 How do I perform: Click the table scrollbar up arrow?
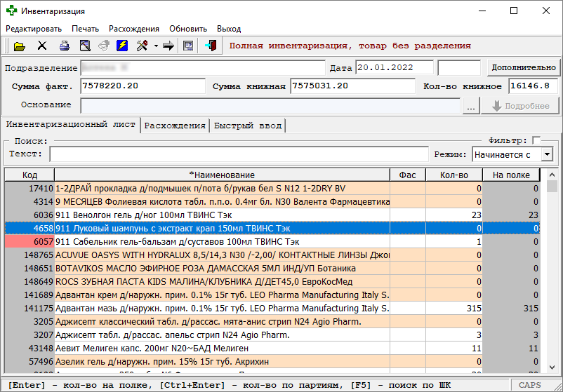coord(552,175)
